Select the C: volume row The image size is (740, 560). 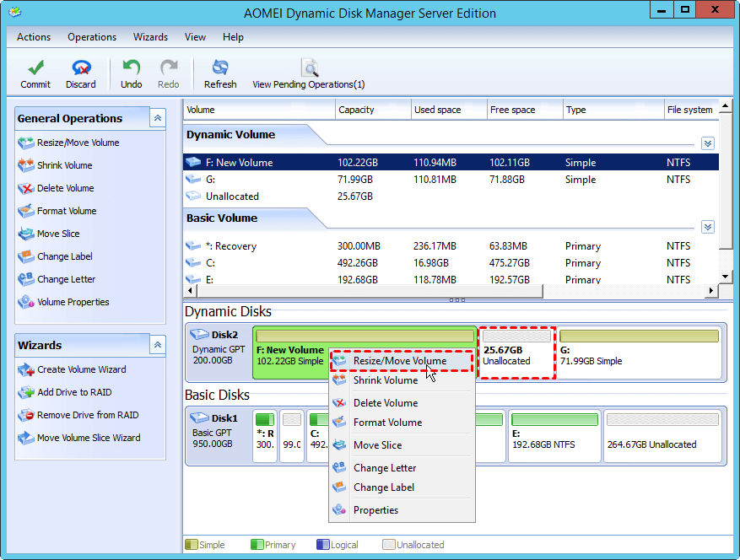[451, 263]
